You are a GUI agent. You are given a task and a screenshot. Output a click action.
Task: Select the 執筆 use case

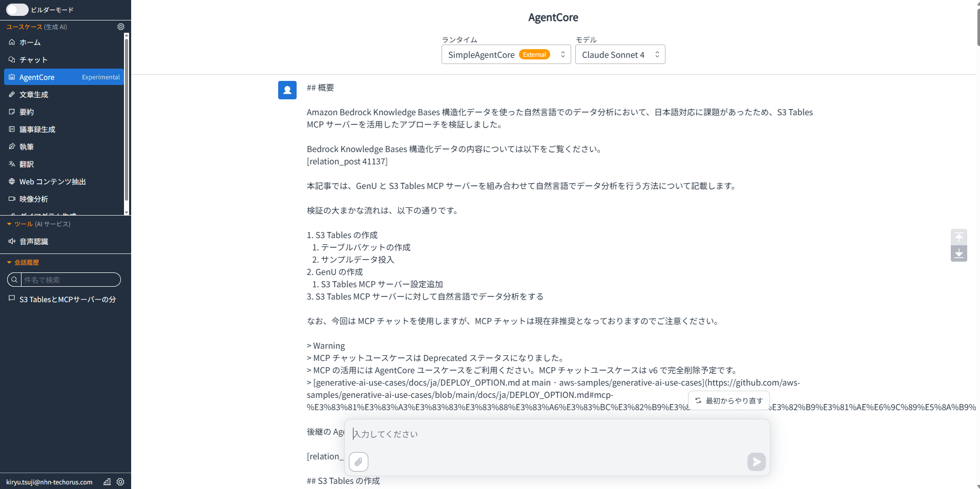tap(27, 146)
